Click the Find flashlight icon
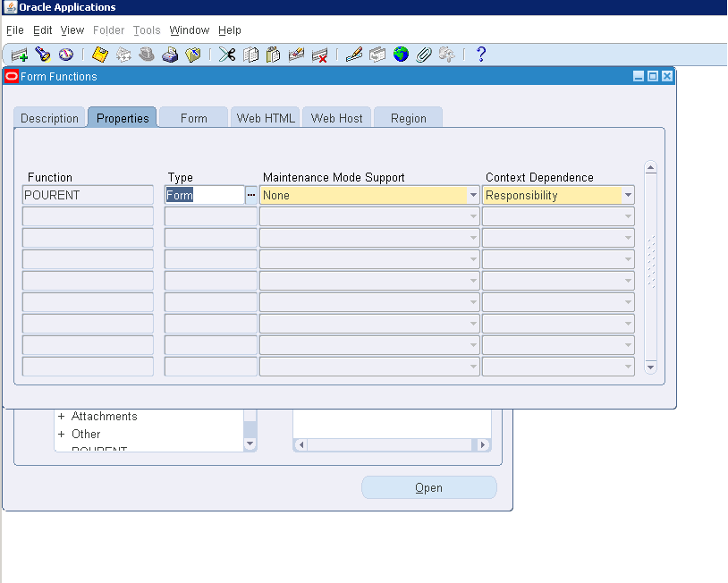The image size is (728, 583). tap(43, 55)
